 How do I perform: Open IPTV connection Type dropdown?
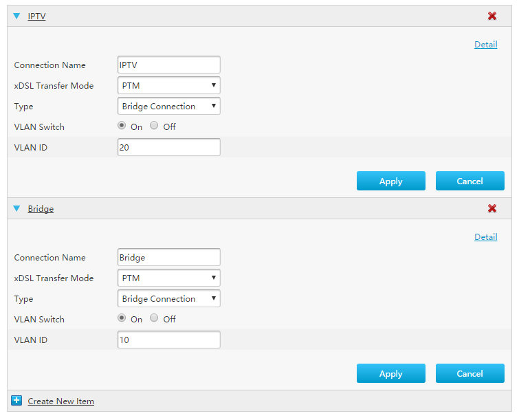[169, 107]
